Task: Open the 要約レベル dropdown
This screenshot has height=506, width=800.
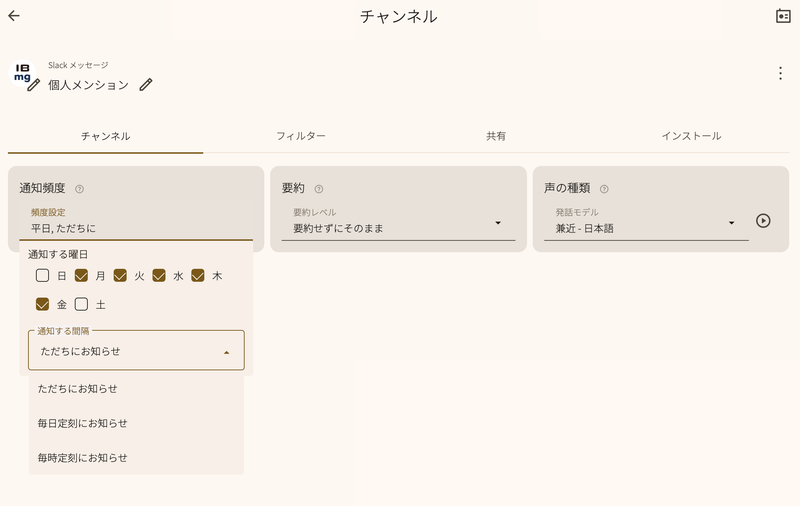Action: point(398,223)
